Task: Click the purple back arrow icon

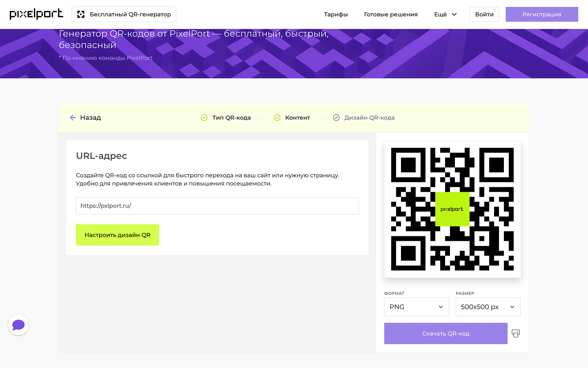Action: click(73, 118)
